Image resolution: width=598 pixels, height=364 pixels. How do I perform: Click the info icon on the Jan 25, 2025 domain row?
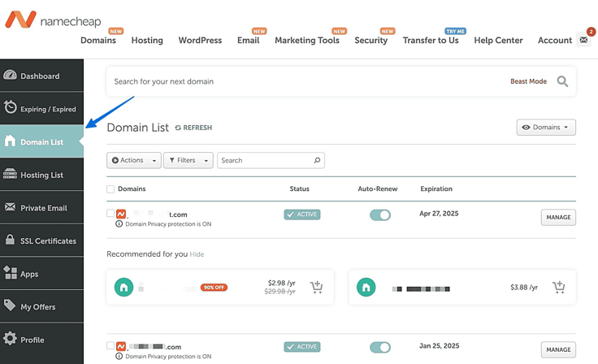[119, 357]
